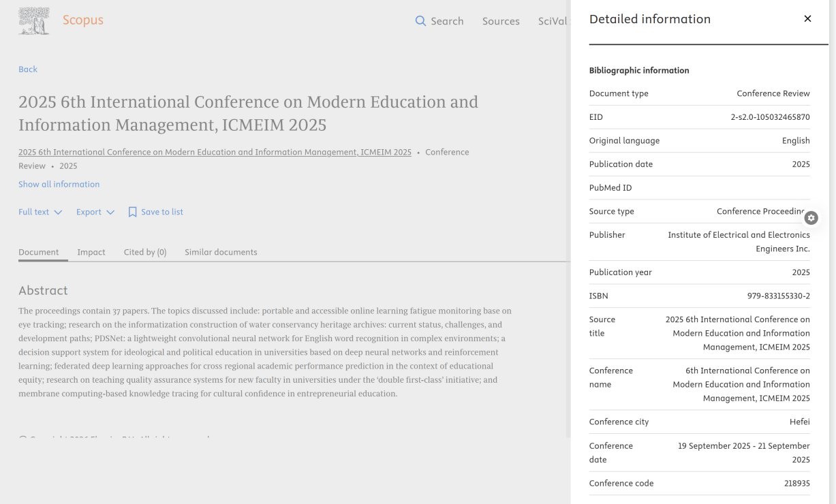Switch to the Impact tab
Viewport: 836px width, 504px height.
(x=91, y=252)
